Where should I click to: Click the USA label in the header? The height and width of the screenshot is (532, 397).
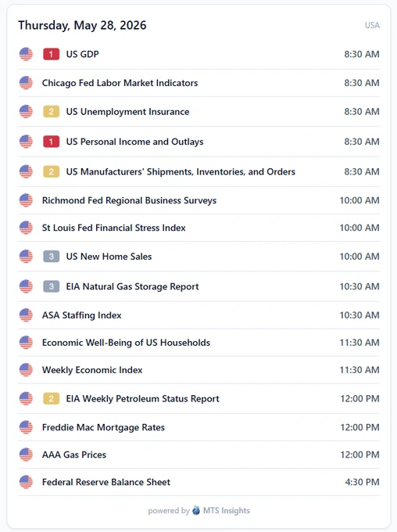tap(372, 26)
